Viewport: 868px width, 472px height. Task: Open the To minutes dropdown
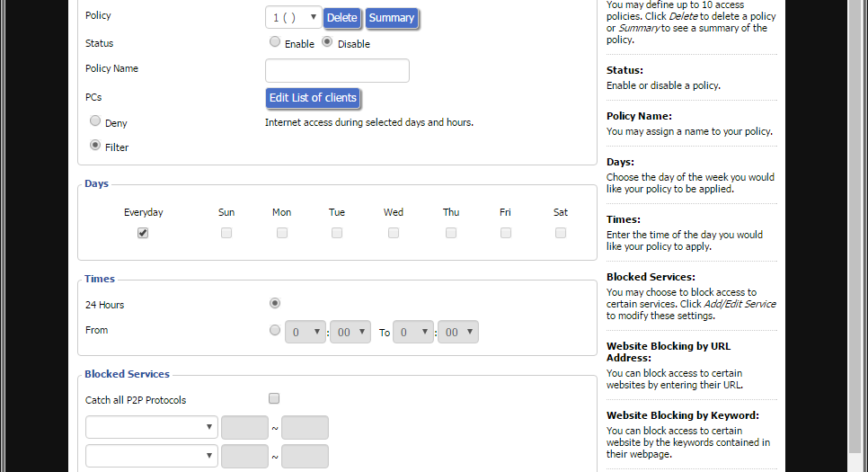[x=458, y=333]
